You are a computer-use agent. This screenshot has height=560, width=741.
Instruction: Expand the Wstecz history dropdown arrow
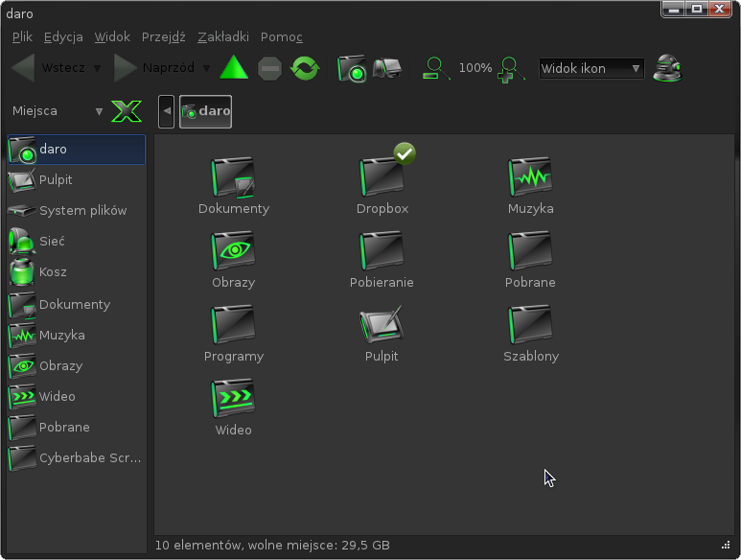pyautogui.click(x=97, y=68)
